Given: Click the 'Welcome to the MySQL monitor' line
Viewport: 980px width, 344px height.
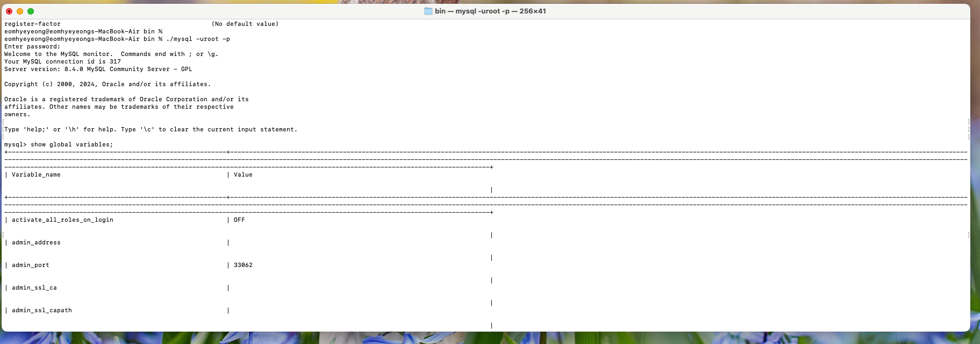Looking at the screenshot, I should tap(111, 54).
